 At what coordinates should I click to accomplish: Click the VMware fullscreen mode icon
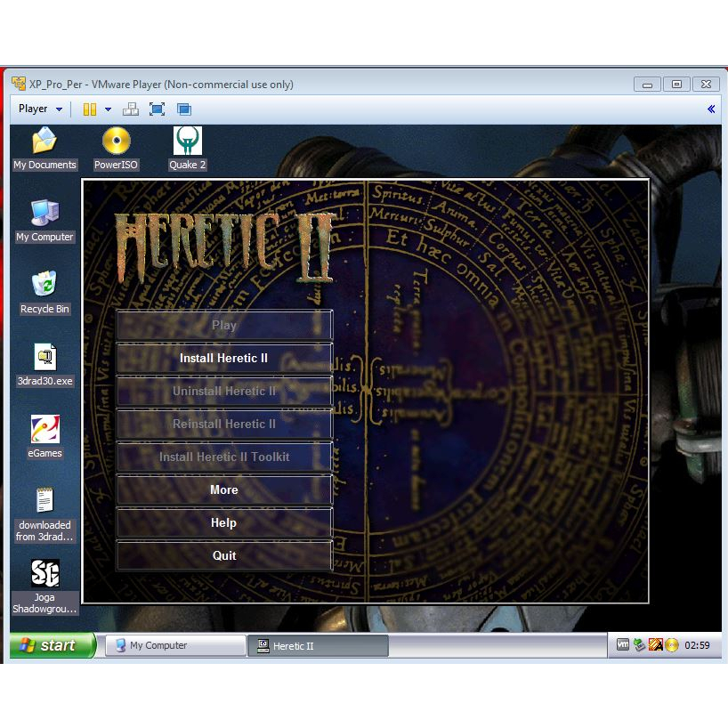157,109
